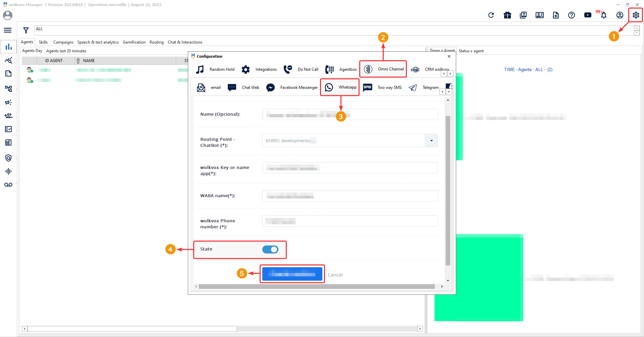Click left arrow next to CRM wolkvox
Screen dimensions: 644x337
click(x=444, y=73)
